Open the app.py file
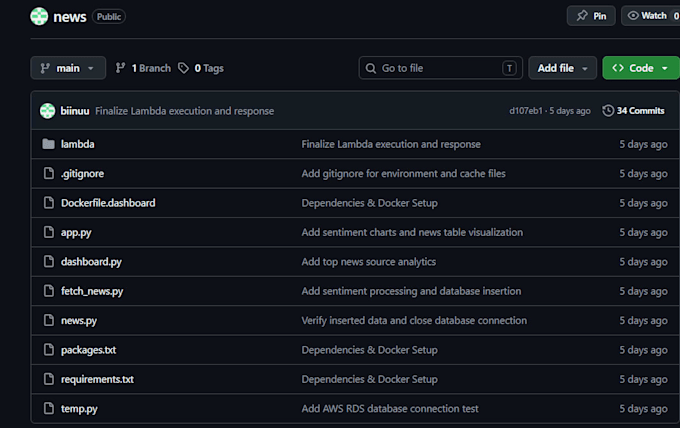 [x=76, y=232]
